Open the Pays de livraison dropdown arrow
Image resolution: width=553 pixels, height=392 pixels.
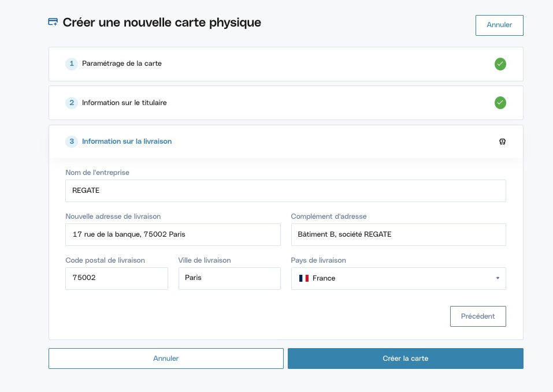(x=498, y=278)
